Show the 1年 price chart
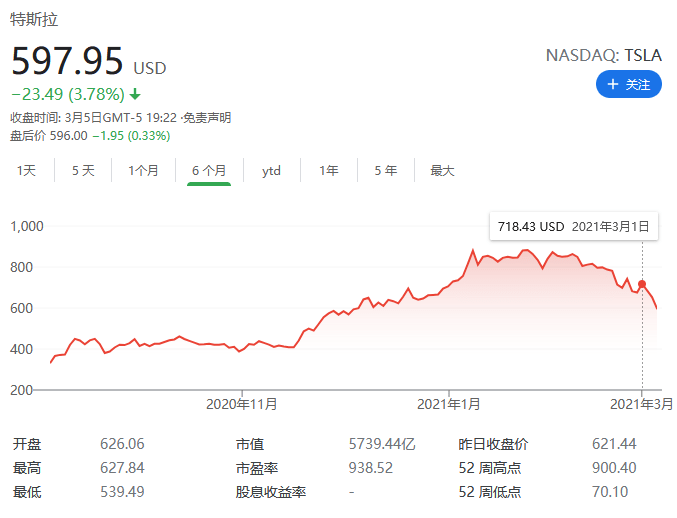 click(x=329, y=171)
